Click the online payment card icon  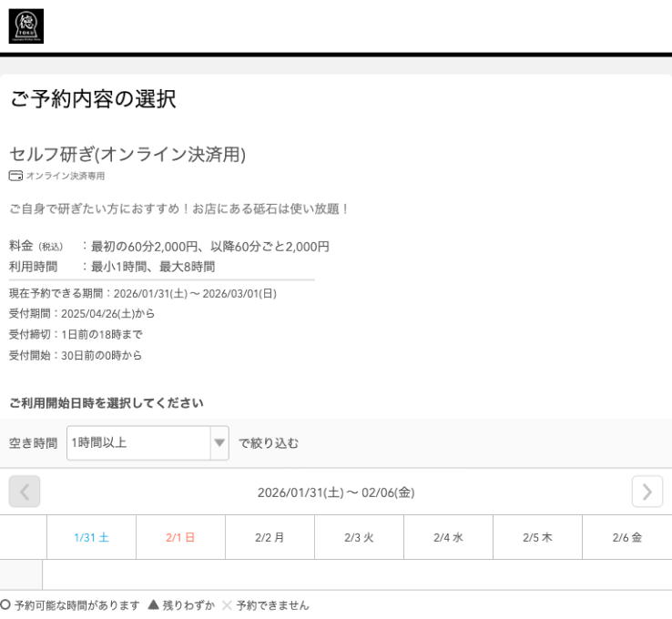(15, 176)
